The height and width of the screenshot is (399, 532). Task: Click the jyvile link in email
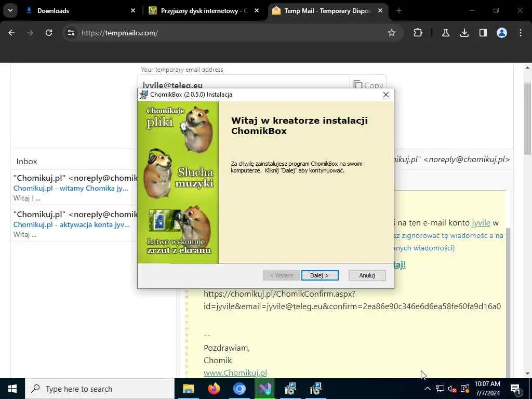481,223
